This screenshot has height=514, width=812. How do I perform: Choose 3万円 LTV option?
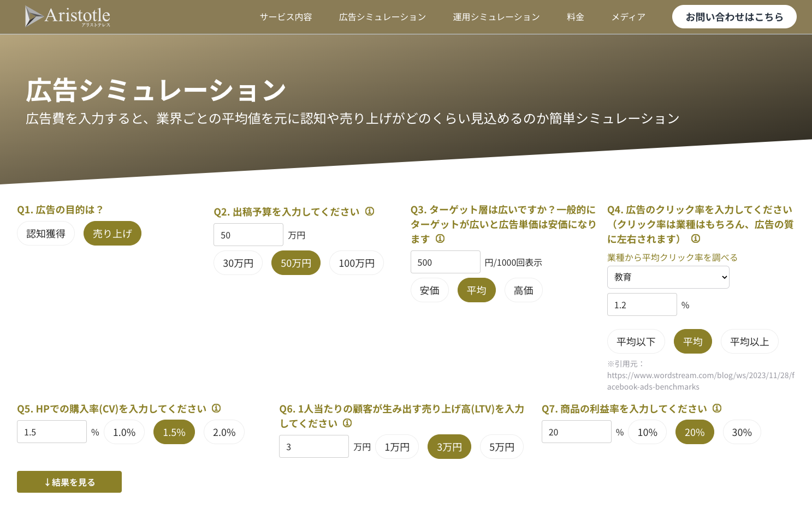pyautogui.click(x=449, y=447)
